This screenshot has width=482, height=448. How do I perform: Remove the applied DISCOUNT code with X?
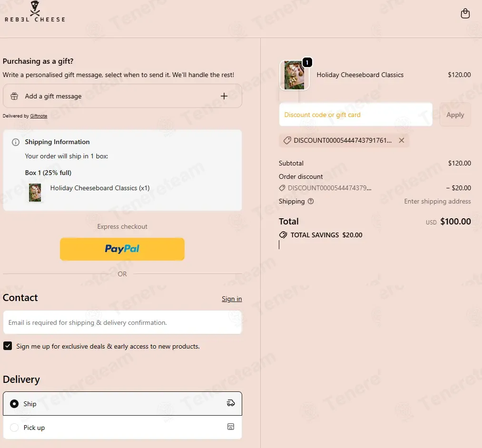click(x=402, y=140)
